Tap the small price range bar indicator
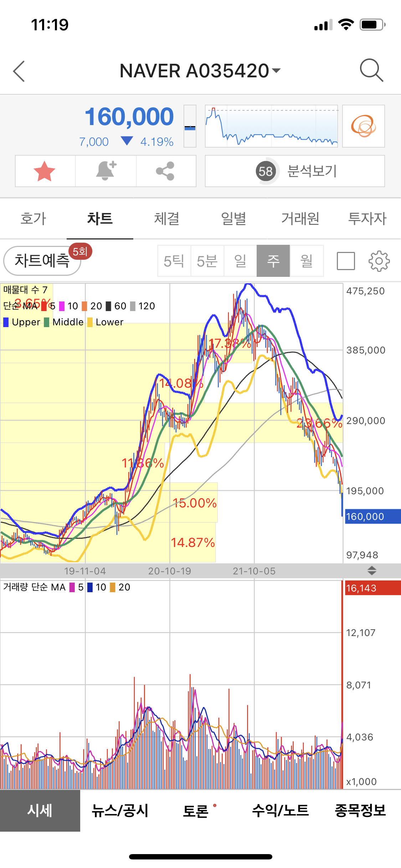This screenshot has height=868, width=401. click(190, 126)
